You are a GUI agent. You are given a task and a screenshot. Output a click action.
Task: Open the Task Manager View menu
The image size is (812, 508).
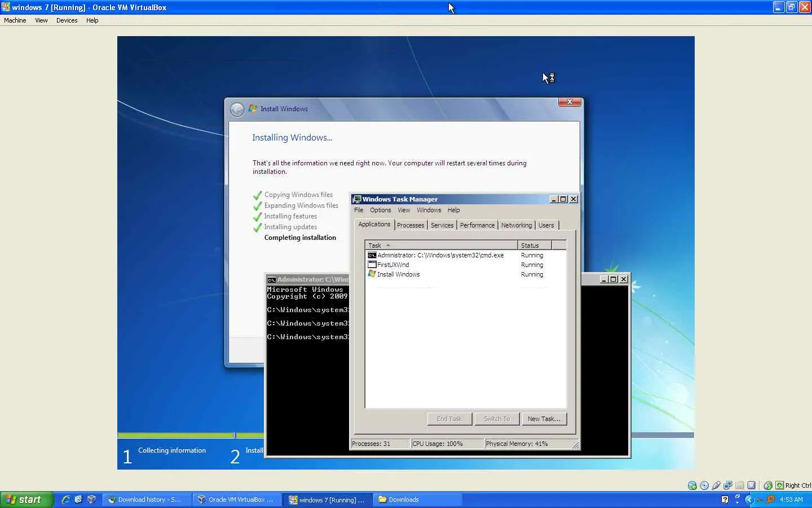[404, 210]
